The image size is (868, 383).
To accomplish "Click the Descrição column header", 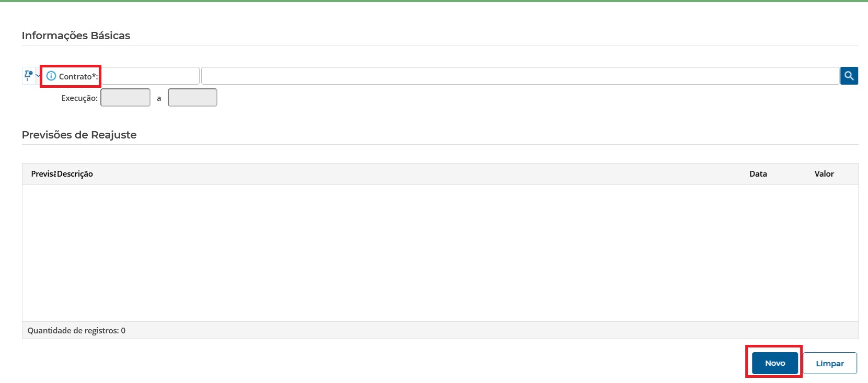I will [75, 174].
